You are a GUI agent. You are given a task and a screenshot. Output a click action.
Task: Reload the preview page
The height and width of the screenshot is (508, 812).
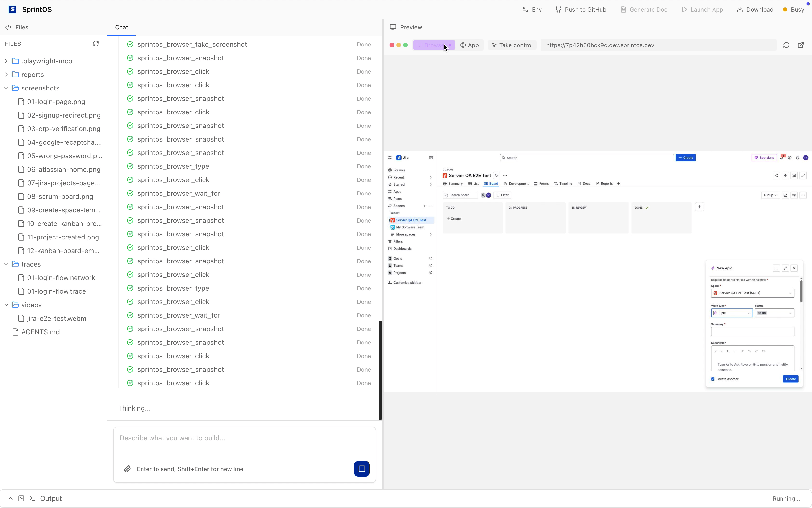[786, 45]
